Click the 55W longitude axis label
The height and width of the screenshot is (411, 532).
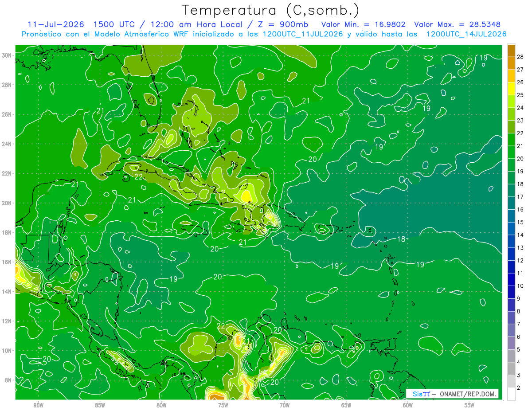tap(469, 405)
